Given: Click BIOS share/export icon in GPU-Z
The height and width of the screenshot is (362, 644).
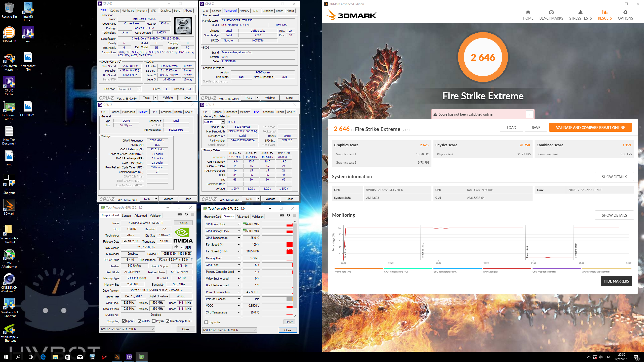Looking at the screenshot, I should click(x=175, y=247).
